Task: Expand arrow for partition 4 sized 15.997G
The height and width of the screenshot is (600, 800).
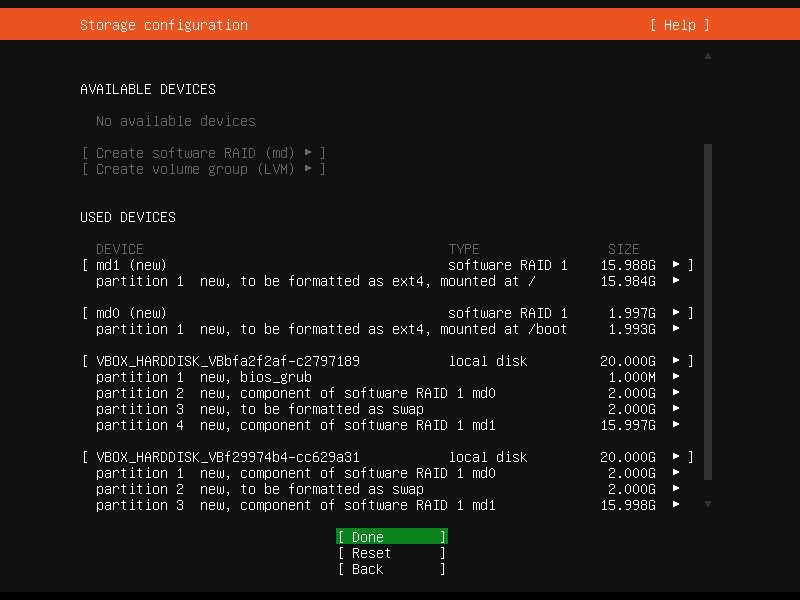Action: tap(676, 424)
